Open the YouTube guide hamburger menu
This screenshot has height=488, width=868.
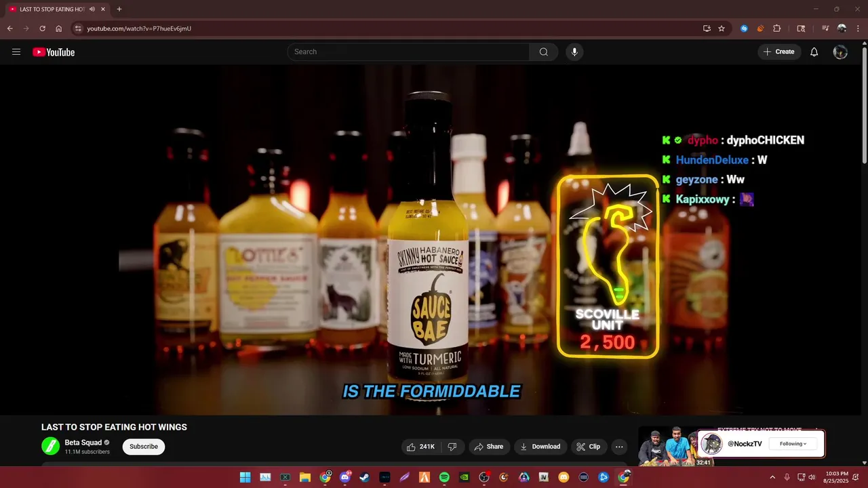point(16,52)
